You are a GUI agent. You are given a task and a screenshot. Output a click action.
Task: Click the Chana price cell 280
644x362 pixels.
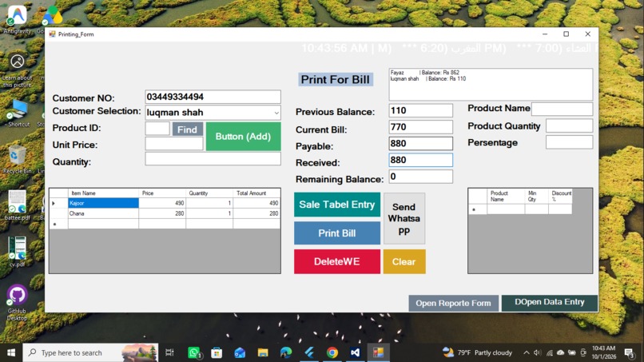(162, 213)
